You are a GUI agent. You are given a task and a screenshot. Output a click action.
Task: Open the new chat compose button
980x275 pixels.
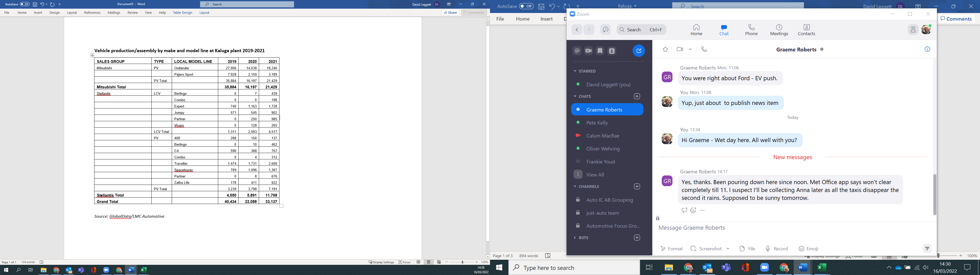click(x=639, y=51)
